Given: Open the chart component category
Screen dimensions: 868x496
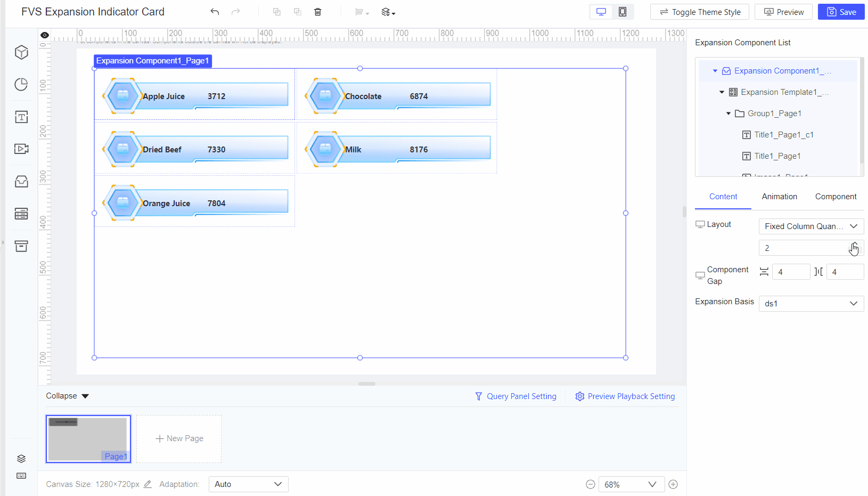Looking at the screenshot, I should (x=21, y=84).
